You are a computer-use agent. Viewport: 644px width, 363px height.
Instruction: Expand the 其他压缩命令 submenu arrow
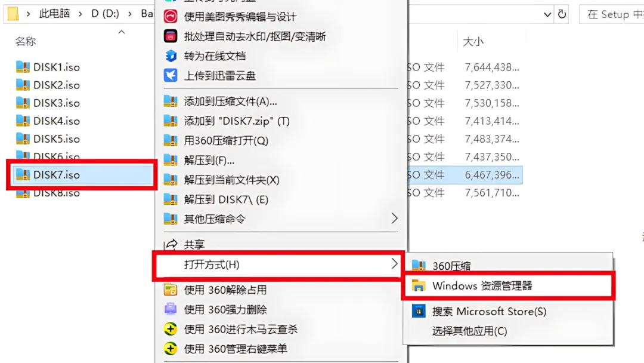click(x=394, y=219)
